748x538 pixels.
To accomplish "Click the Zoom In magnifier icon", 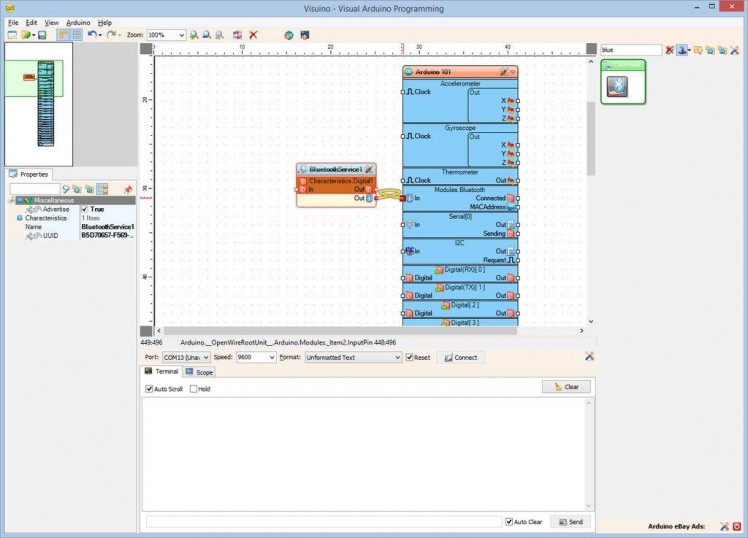I will point(194,35).
